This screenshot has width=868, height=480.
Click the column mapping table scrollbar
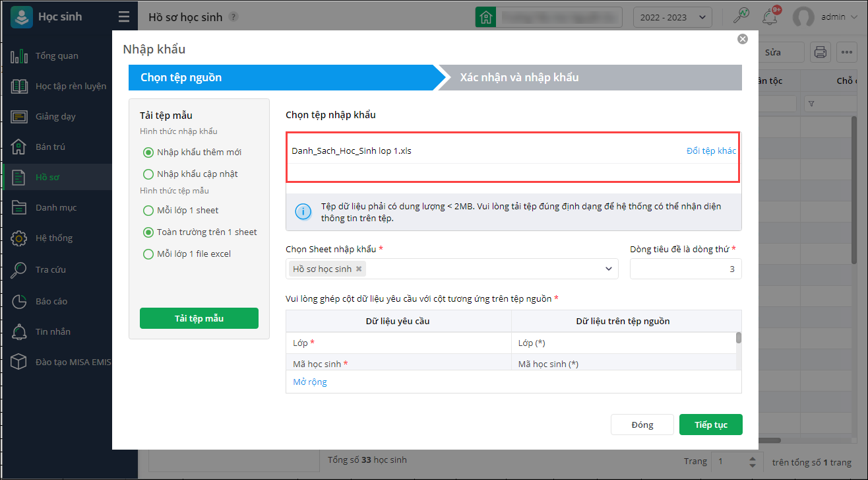[739, 337]
